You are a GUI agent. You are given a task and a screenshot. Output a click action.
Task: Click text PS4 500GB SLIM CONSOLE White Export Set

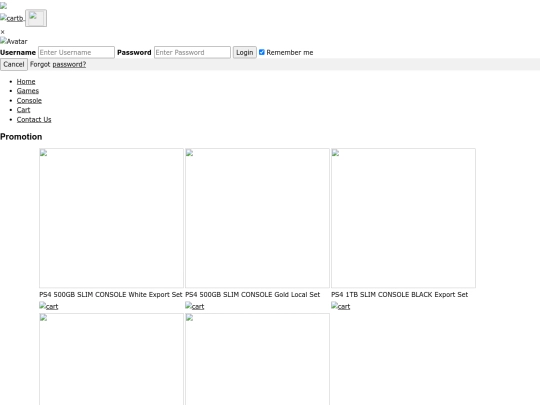(111, 294)
